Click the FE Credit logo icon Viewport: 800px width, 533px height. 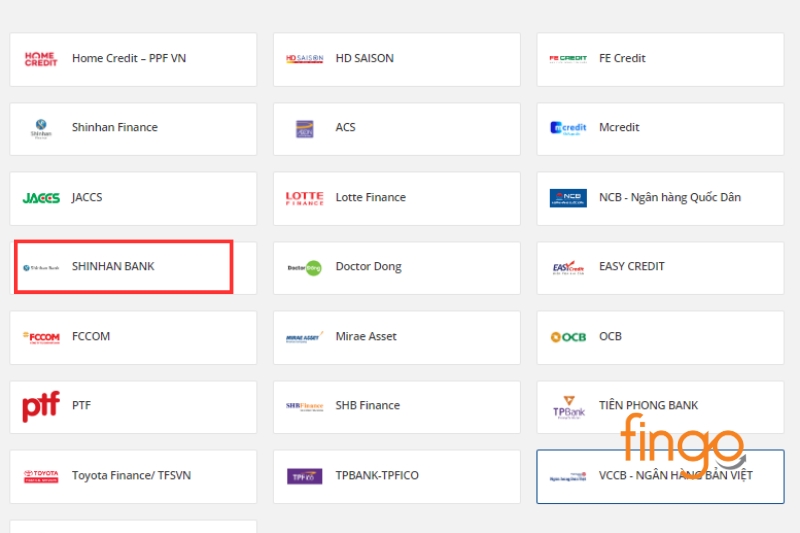pos(568,59)
